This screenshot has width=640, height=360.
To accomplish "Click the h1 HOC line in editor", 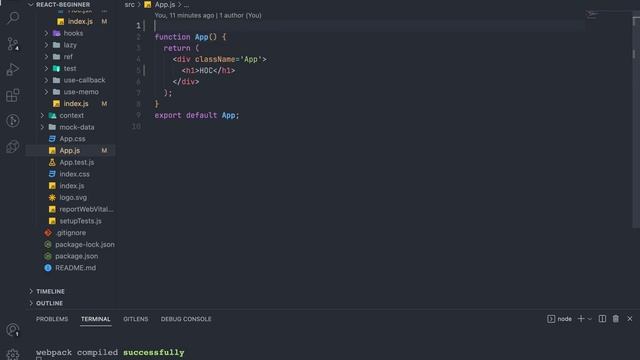I will tap(208, 71).
